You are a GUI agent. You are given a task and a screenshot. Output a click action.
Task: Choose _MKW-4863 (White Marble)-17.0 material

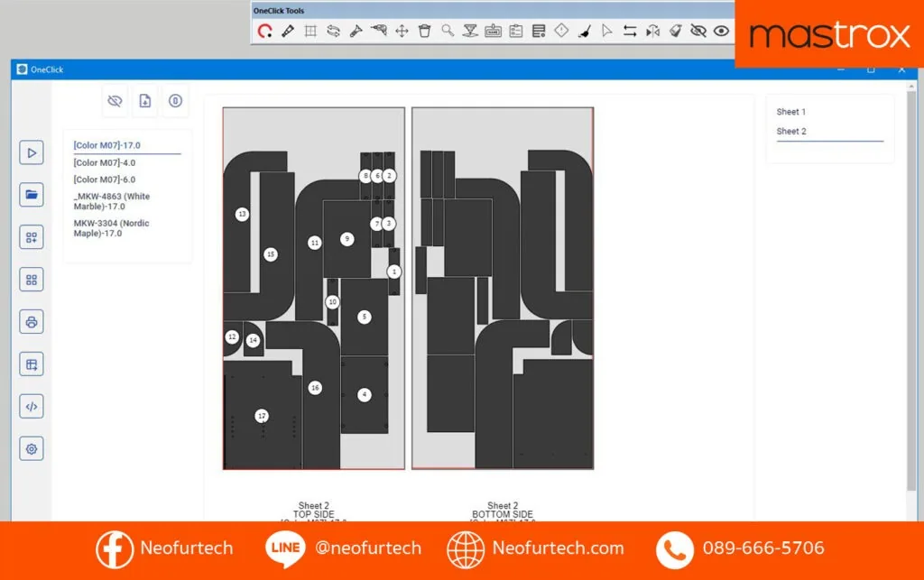click(111, 201)
